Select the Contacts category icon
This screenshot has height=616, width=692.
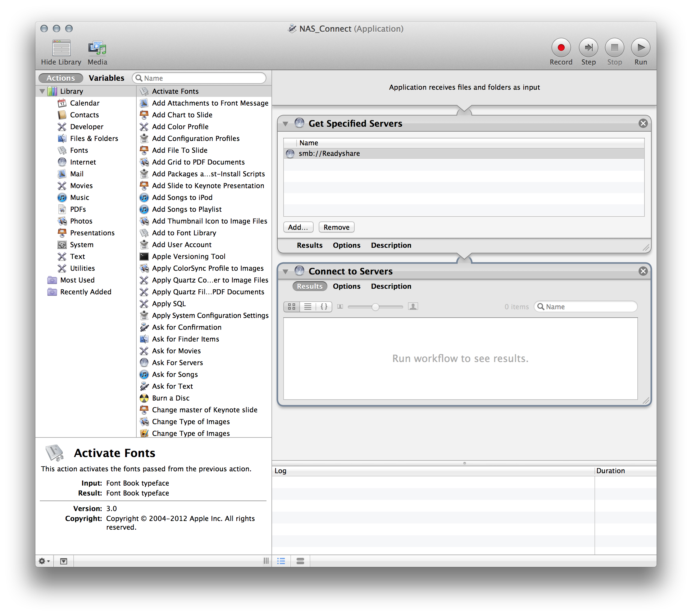click(x=62, y=115)
